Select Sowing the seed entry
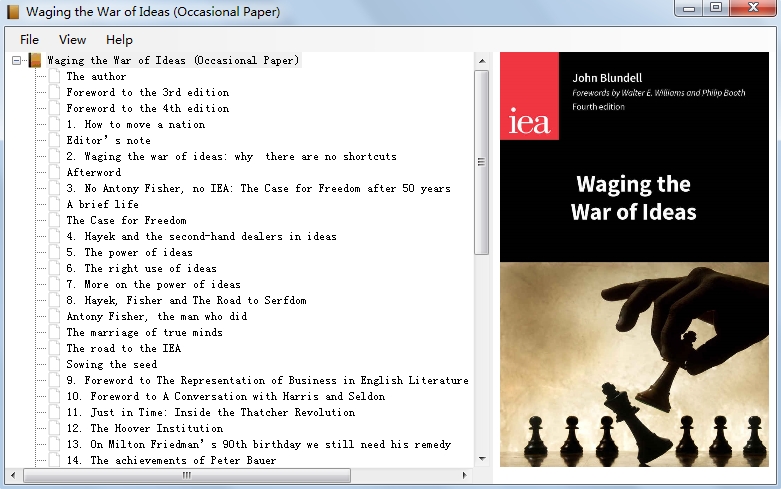The image size is (781, 489). click(112, 364)
